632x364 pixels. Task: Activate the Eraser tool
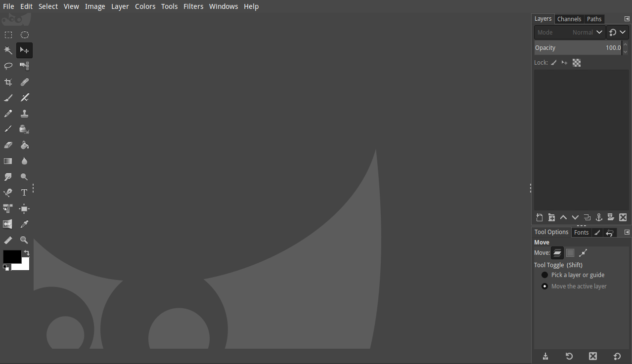8,145
